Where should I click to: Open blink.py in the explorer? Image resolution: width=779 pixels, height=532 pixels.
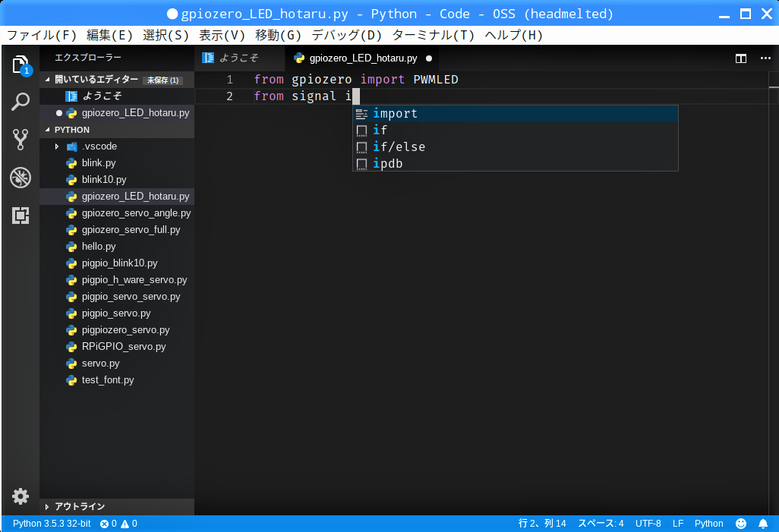(117, 163)
